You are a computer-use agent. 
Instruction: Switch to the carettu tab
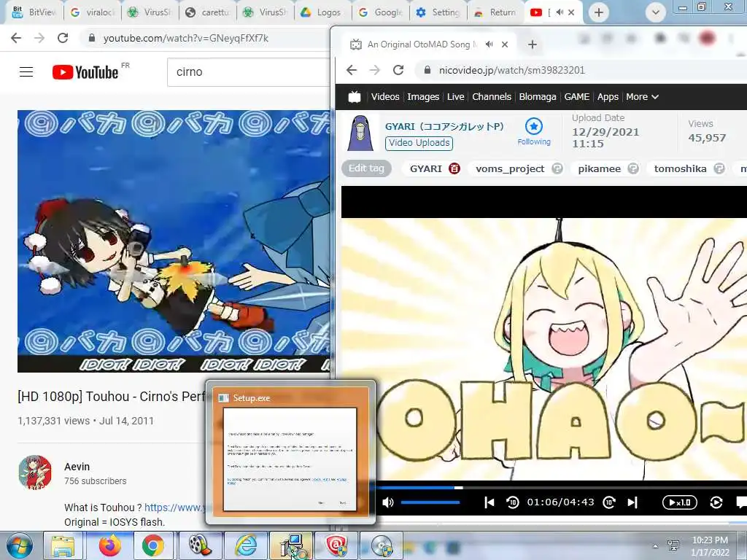pos(208,12)
